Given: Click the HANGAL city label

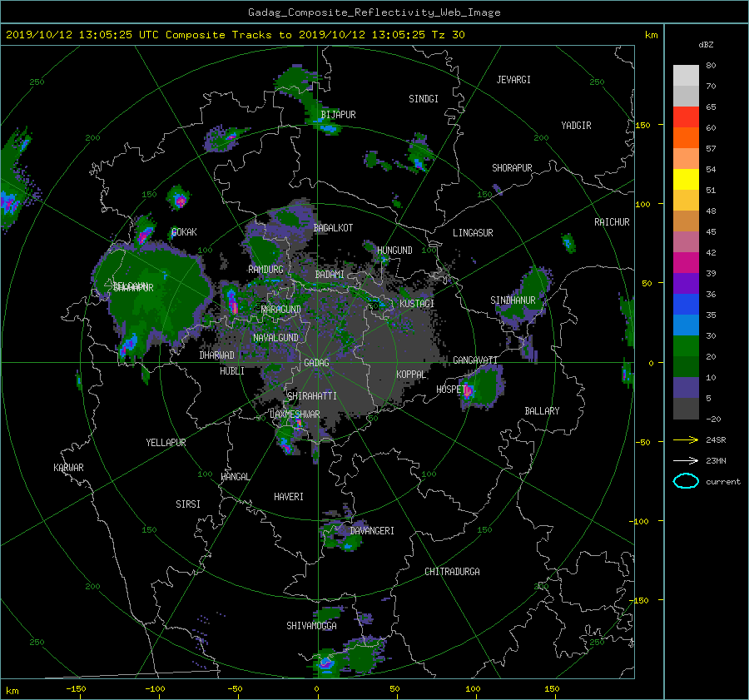Looking at the screenshot, I should (235, 477).
